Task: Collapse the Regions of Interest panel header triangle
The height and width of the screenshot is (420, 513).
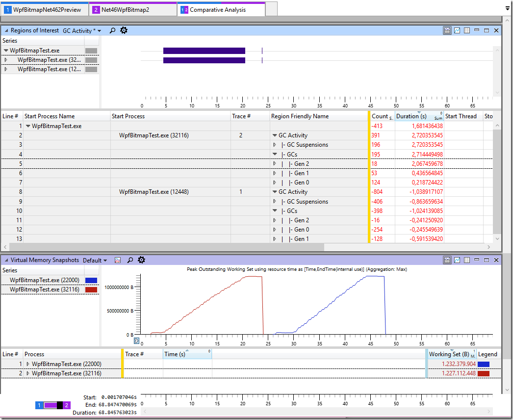Action: pos(6,30)
